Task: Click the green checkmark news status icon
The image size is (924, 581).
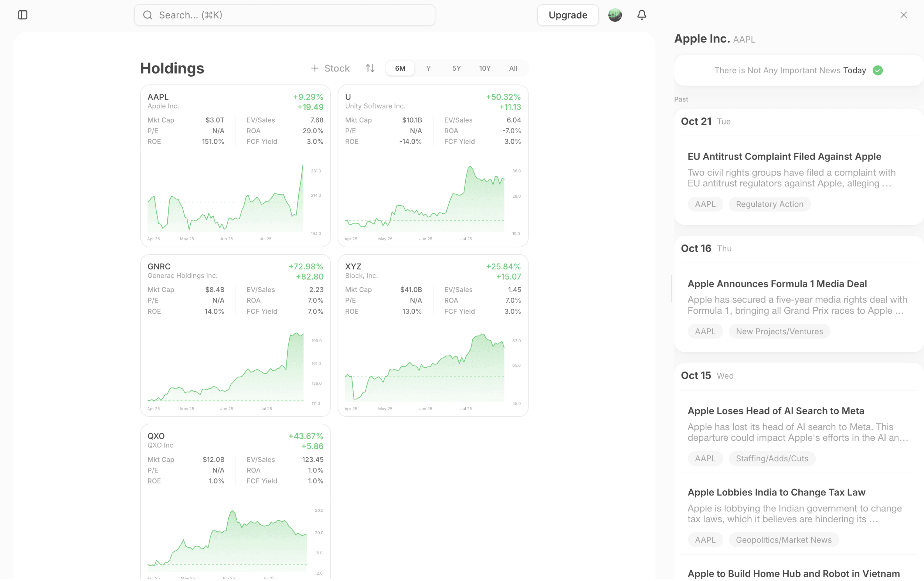Action: pyautogui.click(x=877, y=70)
